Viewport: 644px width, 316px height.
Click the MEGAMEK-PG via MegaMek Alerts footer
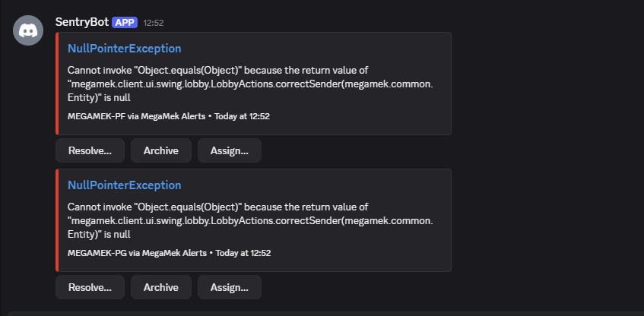pyautogui.click(x=137, y=253)
